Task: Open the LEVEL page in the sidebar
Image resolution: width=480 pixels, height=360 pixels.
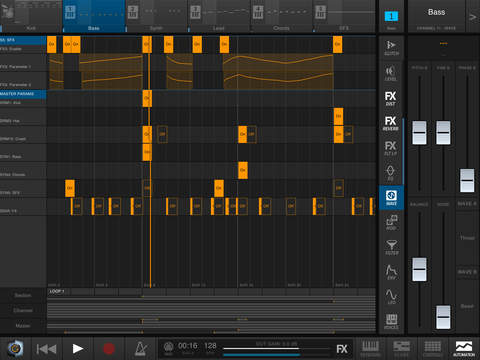Action: point(391,73)
